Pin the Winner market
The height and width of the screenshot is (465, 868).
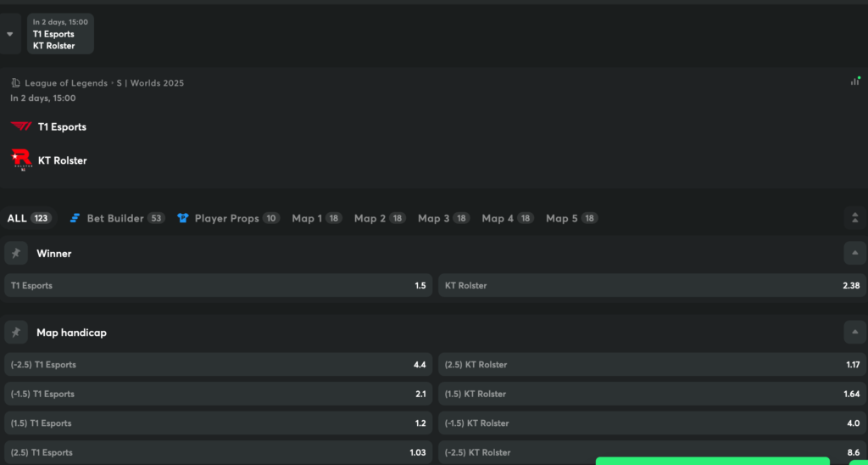point(15,254)
